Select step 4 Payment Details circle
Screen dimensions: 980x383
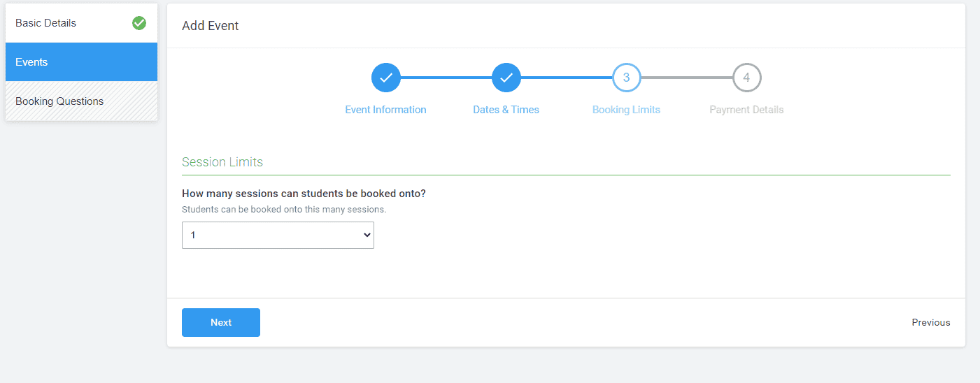[x=746, y=78]
